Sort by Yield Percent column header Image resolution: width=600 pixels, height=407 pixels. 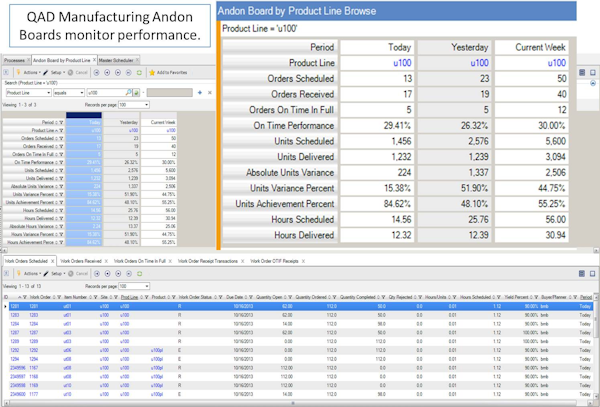(x=515, y=297)
